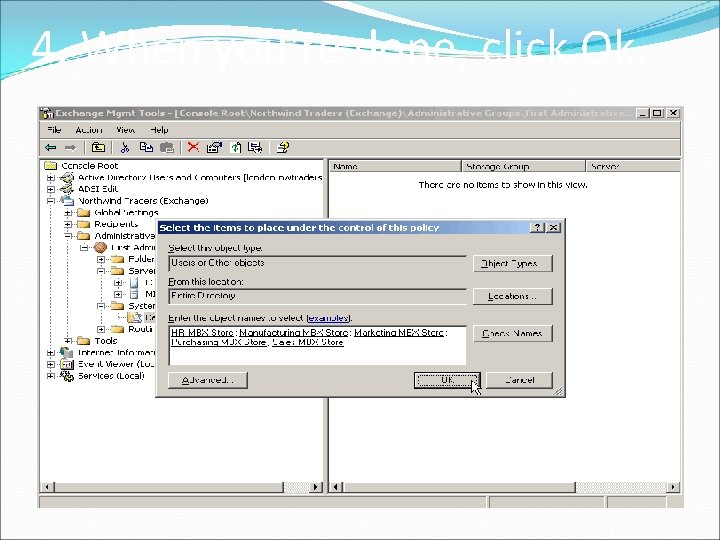Screen dimensions: 720x540
Task: Open the examples hyperlink
Action: 328,318
